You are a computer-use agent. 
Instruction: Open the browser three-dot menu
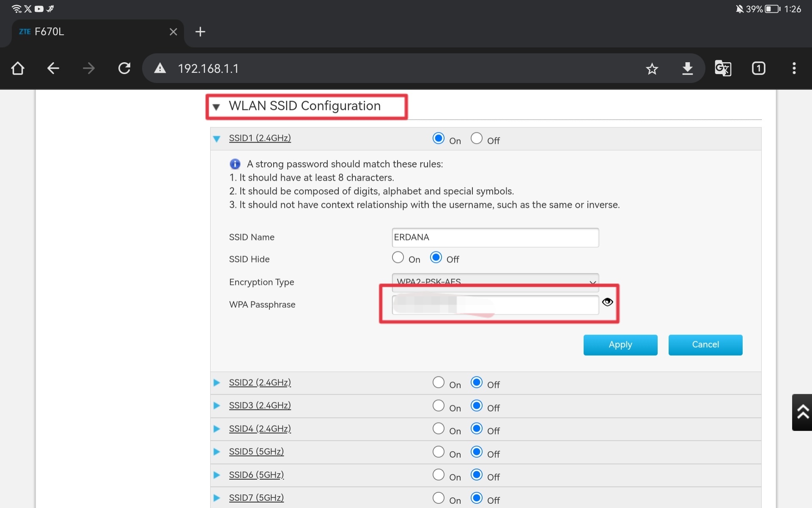click(794, 68)
